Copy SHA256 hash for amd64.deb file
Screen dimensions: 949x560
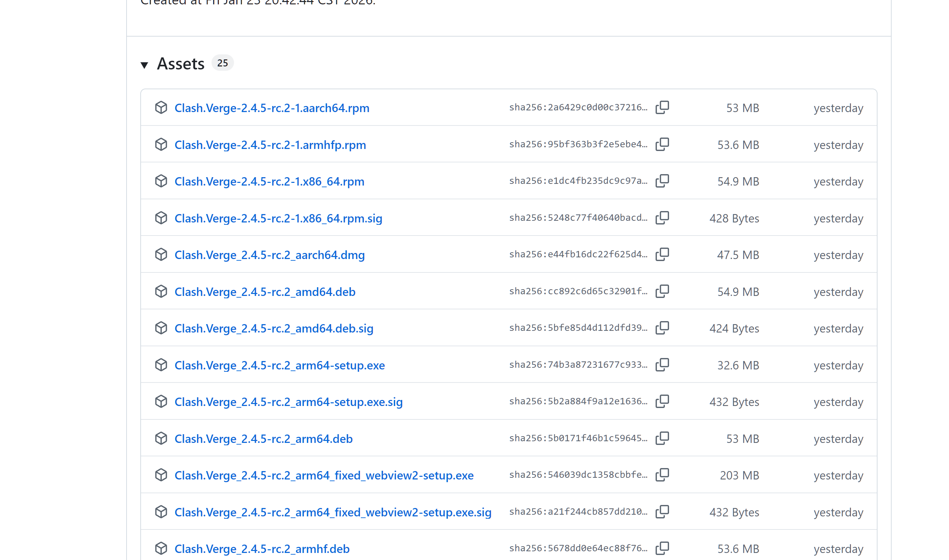[x=662, y=291]
